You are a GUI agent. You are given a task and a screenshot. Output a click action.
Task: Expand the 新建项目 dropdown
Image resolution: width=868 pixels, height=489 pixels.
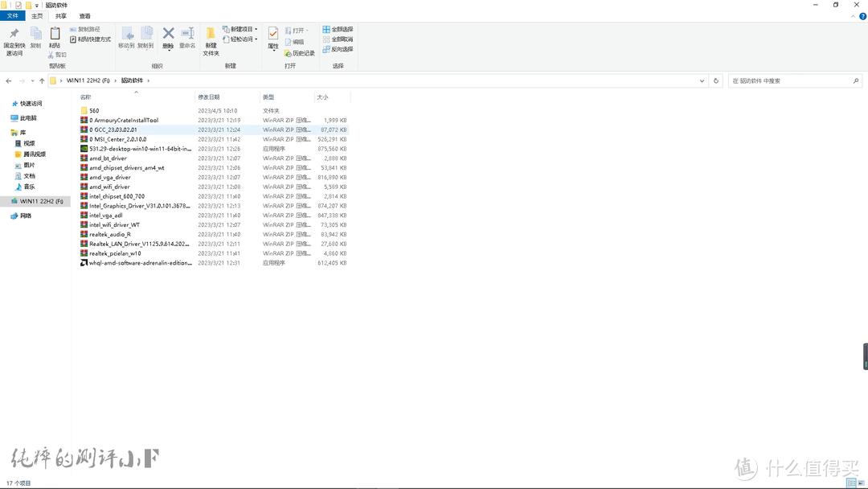[240, 29]
